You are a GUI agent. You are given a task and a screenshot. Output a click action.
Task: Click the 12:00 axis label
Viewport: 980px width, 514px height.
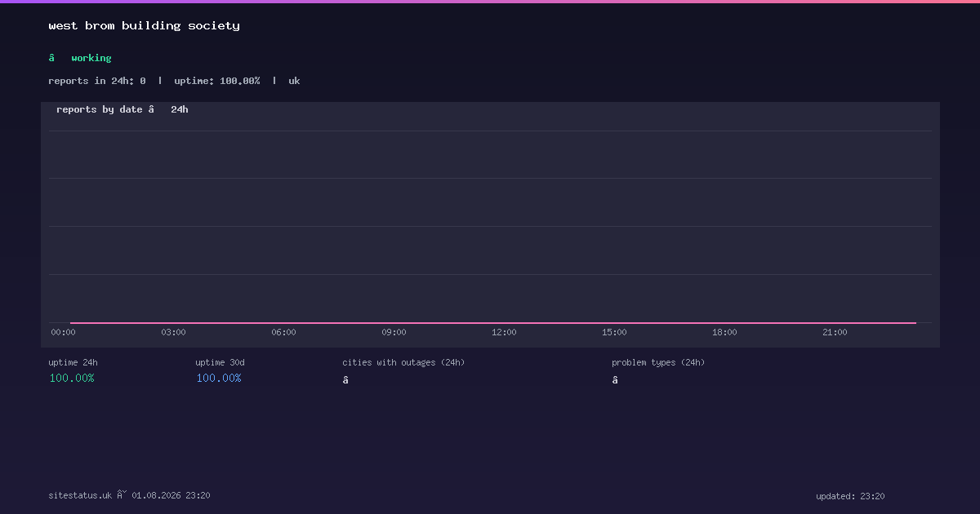504,333
